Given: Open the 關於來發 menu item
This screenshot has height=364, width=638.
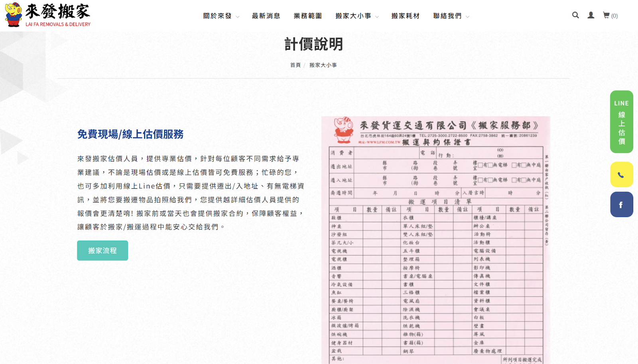Looking at the screenshot, I should (x=217, y=16).
